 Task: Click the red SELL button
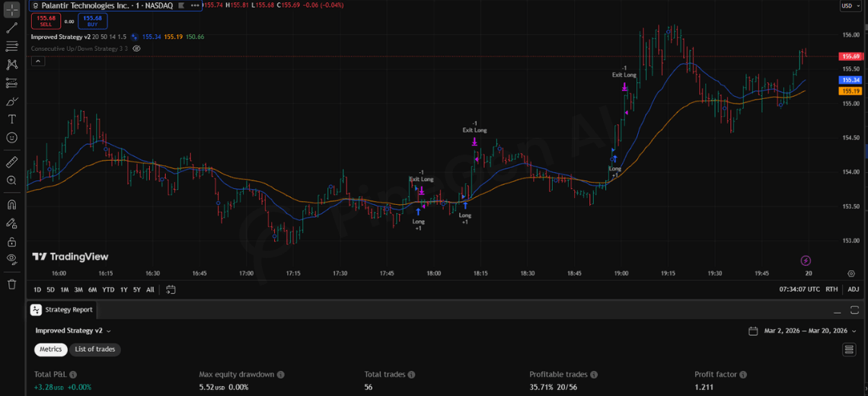coord(46,21)
